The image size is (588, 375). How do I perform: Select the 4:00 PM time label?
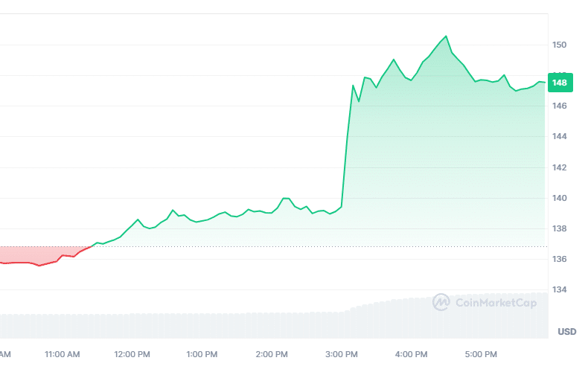[412, 353]
